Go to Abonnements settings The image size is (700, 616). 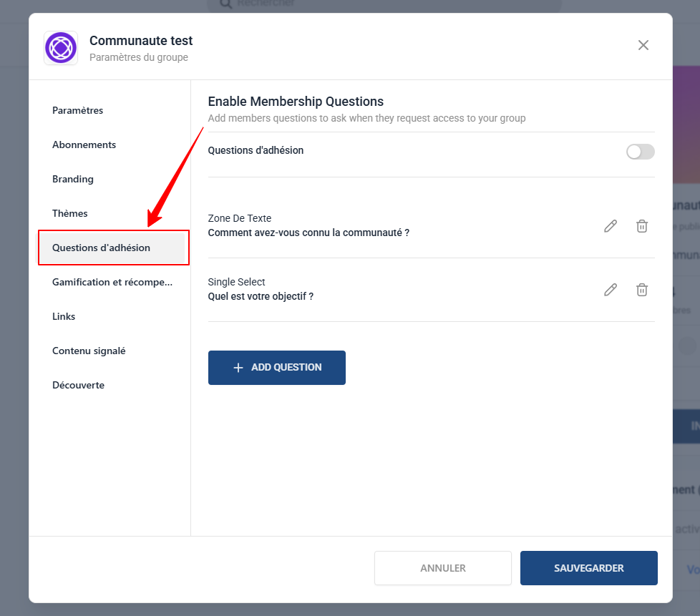point(84,145)
